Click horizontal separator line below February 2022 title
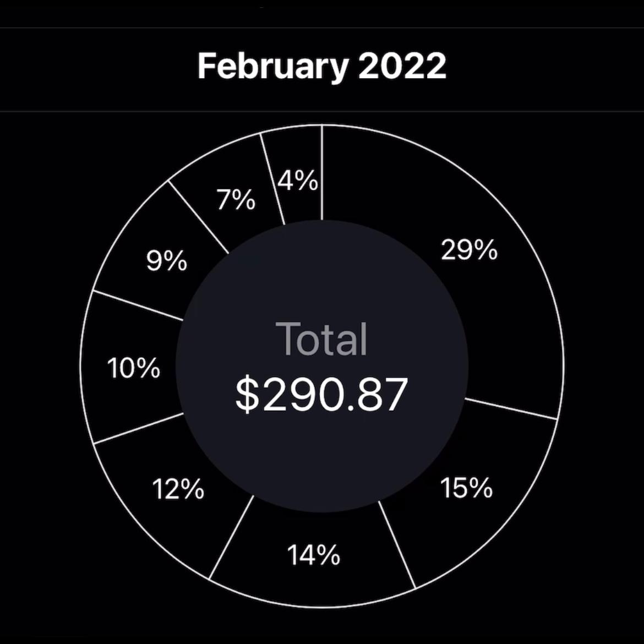 coord(322,111)
